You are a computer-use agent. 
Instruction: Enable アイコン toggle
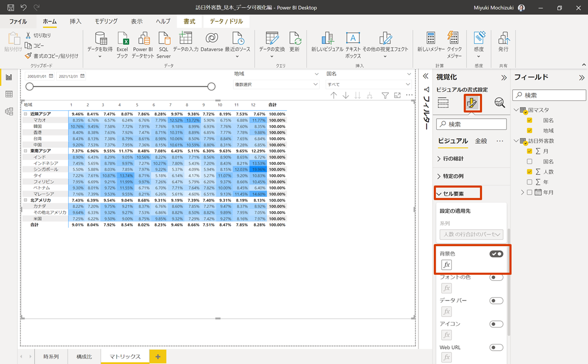tap(496, 324)
